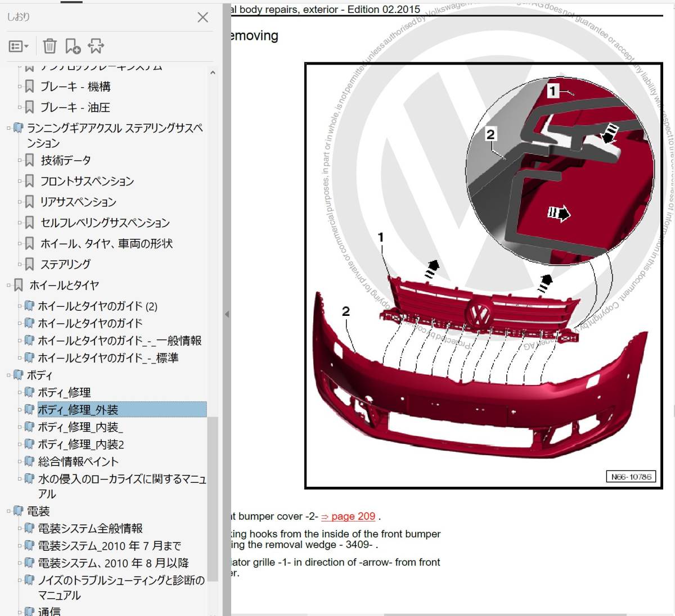The height and width of the screenshot is (616, 675).
Task: Click bookmark icon beside リアサスペンション
Action: 30,202
